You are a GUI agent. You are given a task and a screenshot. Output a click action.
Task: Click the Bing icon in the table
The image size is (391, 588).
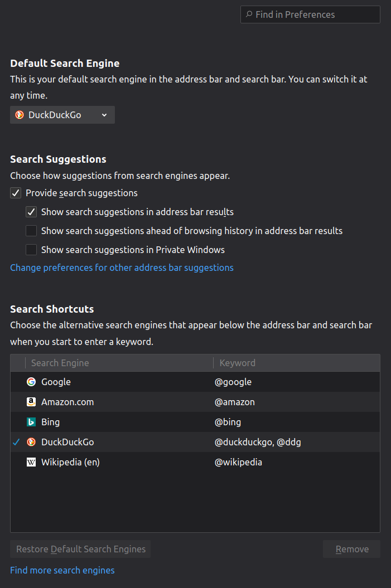pyautogui.click(x=31, y=422)
